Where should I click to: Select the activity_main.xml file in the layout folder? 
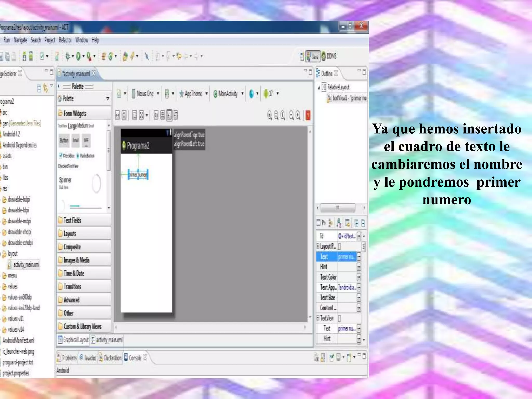(x=26, y=264)
